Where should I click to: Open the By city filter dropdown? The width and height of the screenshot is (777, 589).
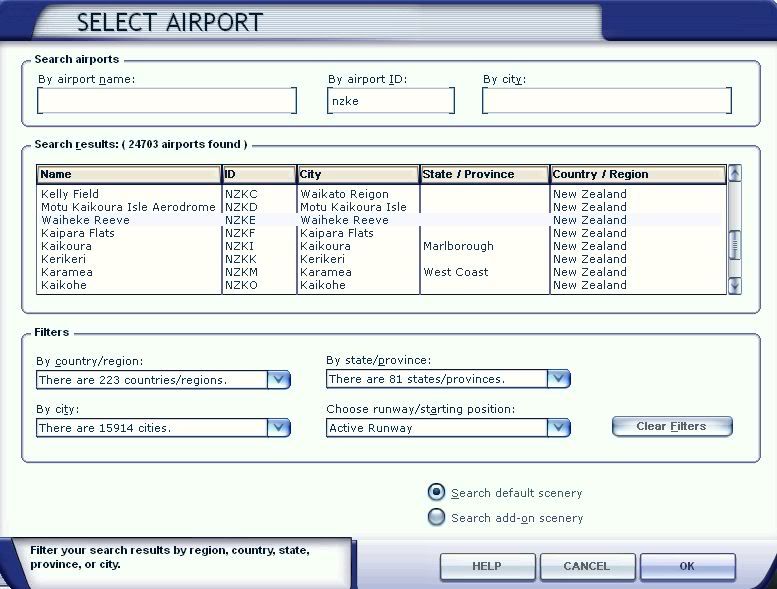coord(278,428)
